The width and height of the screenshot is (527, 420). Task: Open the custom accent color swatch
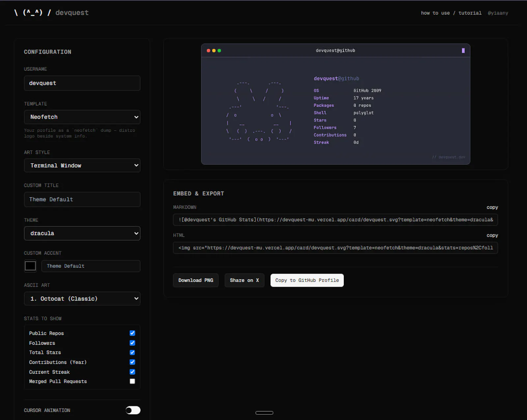(30, 266)
